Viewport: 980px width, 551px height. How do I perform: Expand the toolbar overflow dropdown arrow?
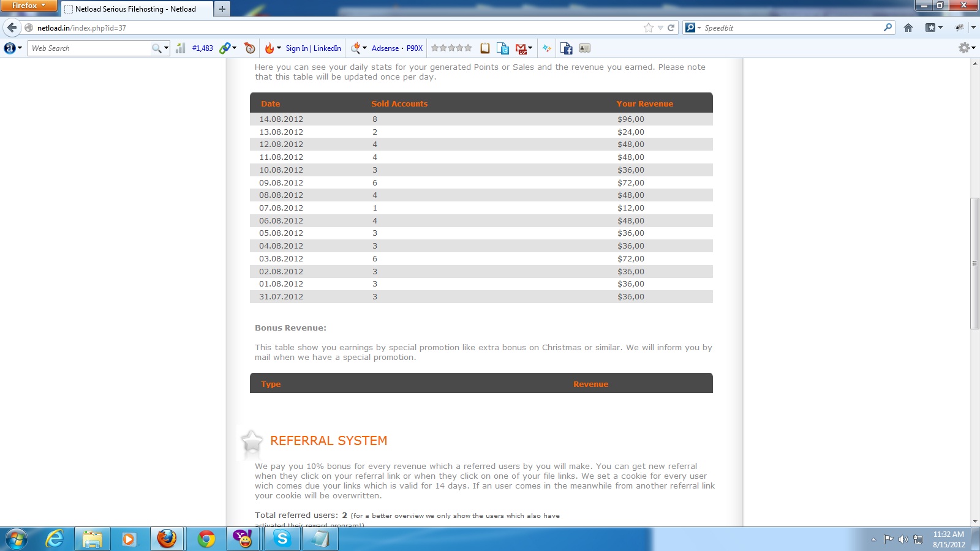point(973,28)
